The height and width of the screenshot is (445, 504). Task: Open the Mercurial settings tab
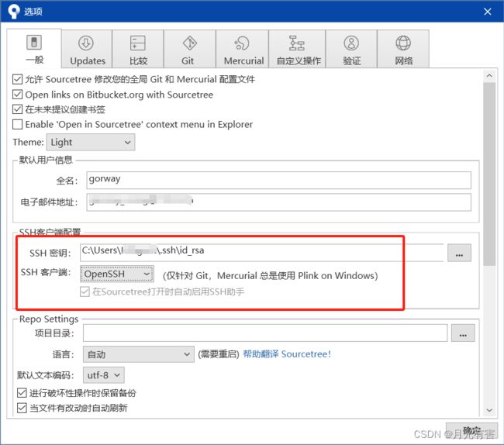point(243,49)
